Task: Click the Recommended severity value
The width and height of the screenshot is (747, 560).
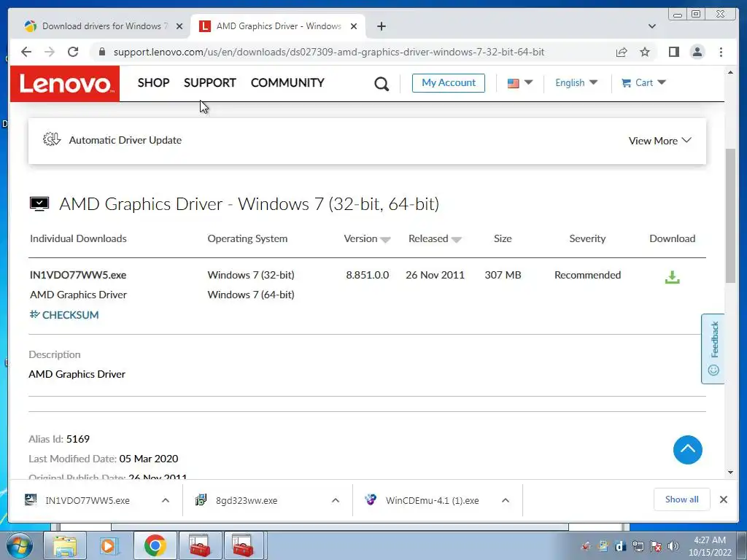Action: pyautogui.click(x=587, y=275)
